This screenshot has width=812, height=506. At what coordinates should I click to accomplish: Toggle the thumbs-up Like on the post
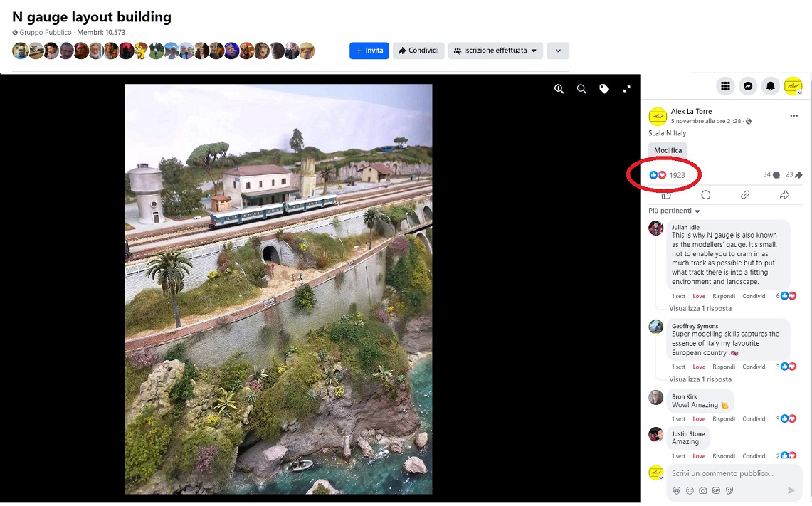point(666,195)
